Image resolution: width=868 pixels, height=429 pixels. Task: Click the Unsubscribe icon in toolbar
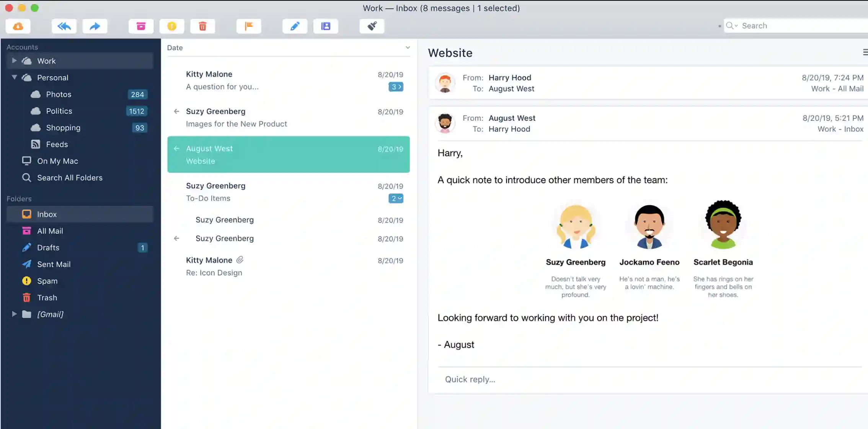click(372, 26)
